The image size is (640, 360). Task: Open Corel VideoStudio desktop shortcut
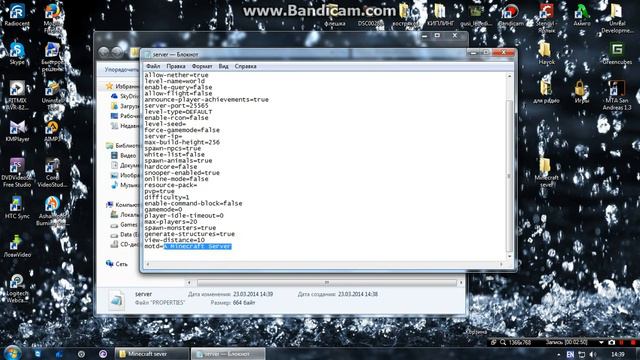[x=52, y=173]
